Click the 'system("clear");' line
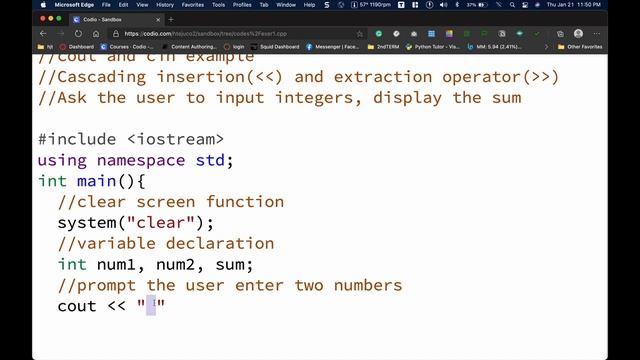The height and width of the screenshot is (360, 640). 136,223
